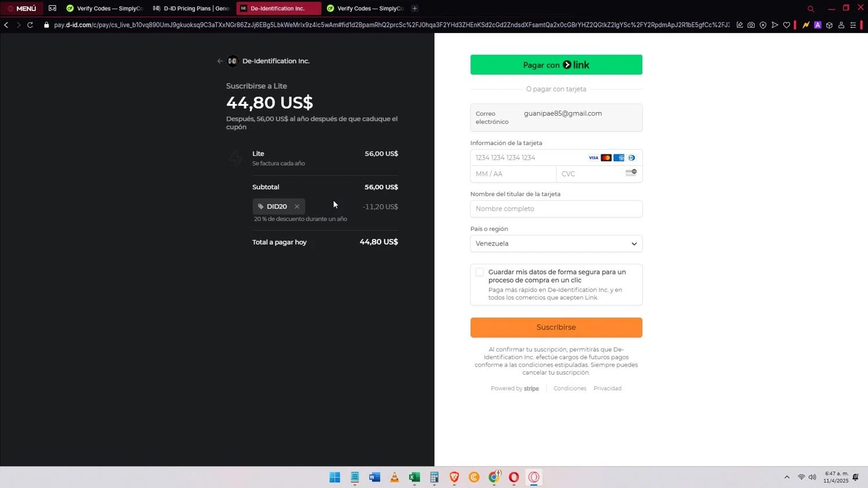Take a snapshot with the camera icon

click(x=751, y=25)
